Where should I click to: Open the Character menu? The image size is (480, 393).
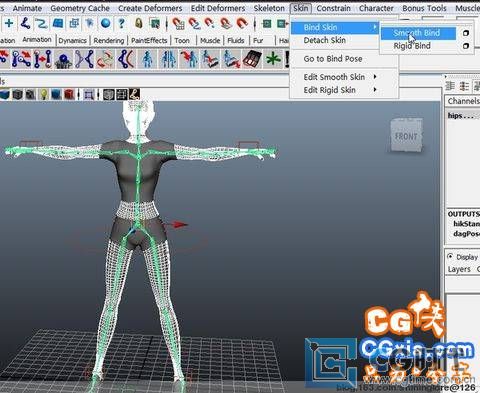[376, 8]
